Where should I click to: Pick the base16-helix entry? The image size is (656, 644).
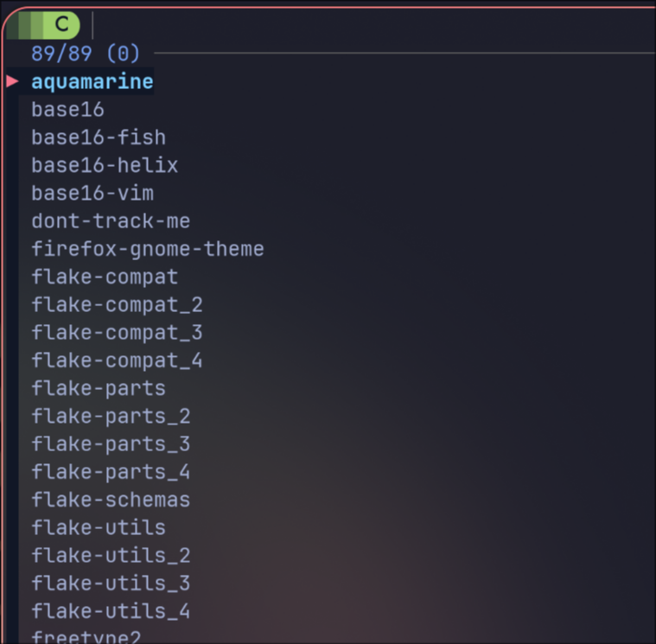tap(105, 165)
